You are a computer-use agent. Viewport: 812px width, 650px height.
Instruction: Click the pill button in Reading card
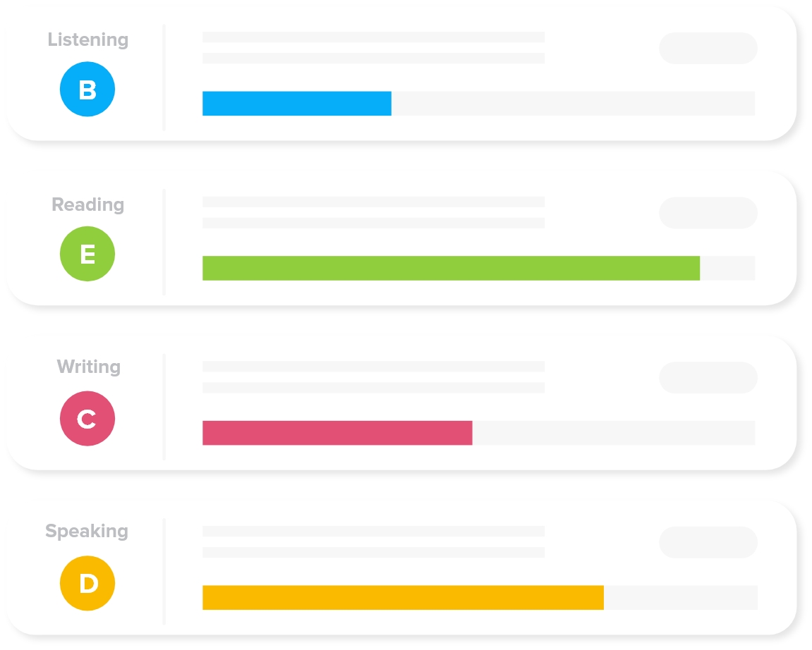pos(708,213)
